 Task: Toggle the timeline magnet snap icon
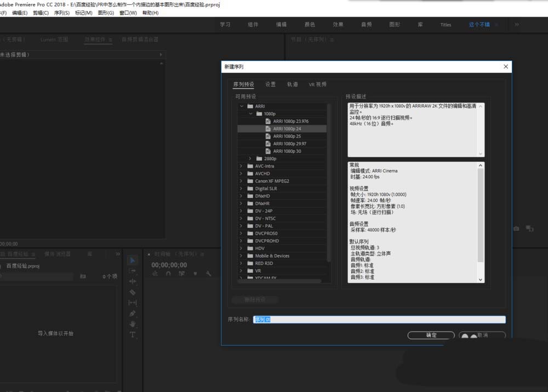tap(168, 274)
